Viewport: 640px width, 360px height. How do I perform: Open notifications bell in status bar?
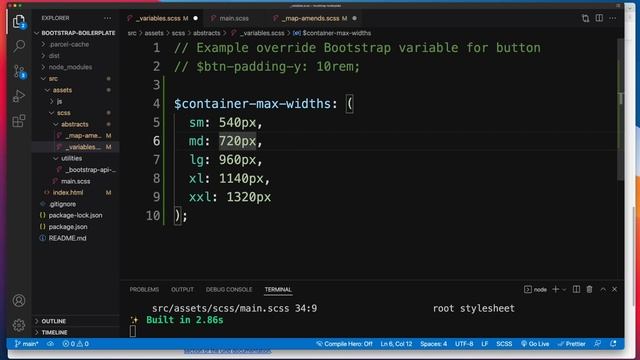[613, 344]
